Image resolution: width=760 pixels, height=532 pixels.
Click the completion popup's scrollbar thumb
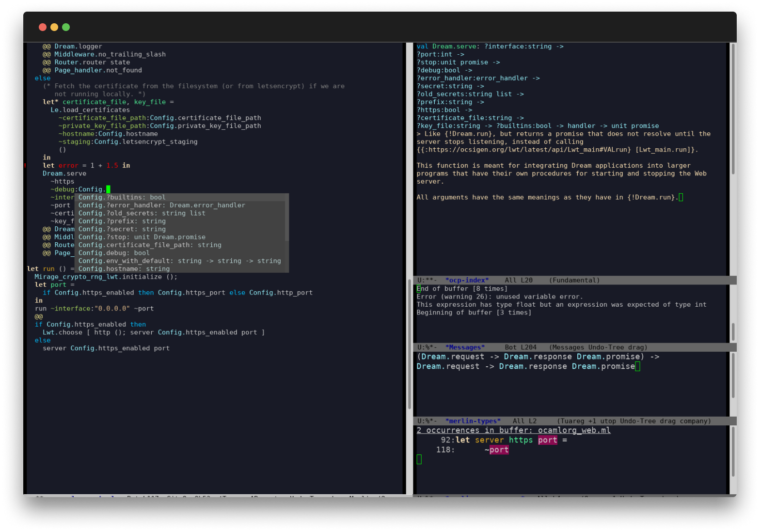[287, 217]
